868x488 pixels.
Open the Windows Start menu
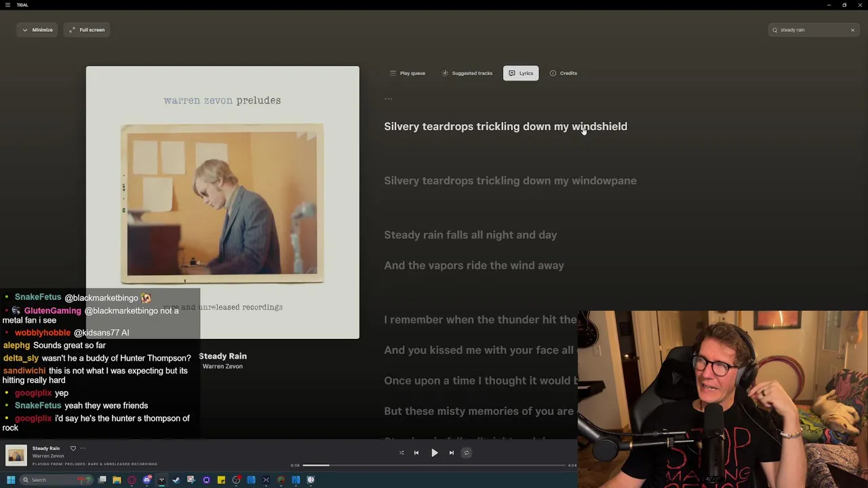[10, 480]
